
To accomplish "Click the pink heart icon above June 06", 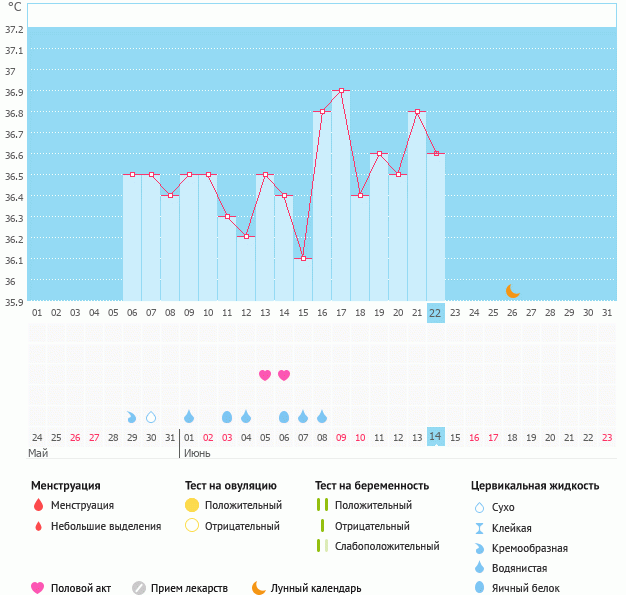I will (284, 375).
